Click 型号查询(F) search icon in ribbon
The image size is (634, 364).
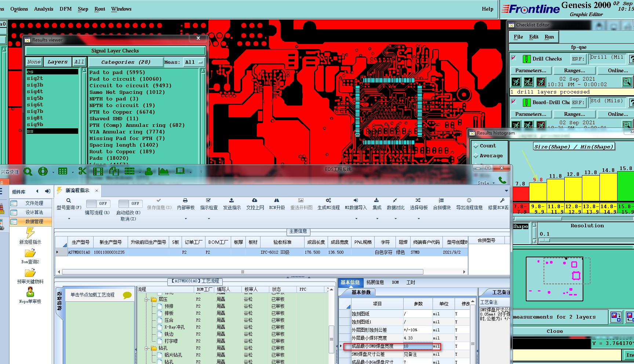click(x=69, y=201)
